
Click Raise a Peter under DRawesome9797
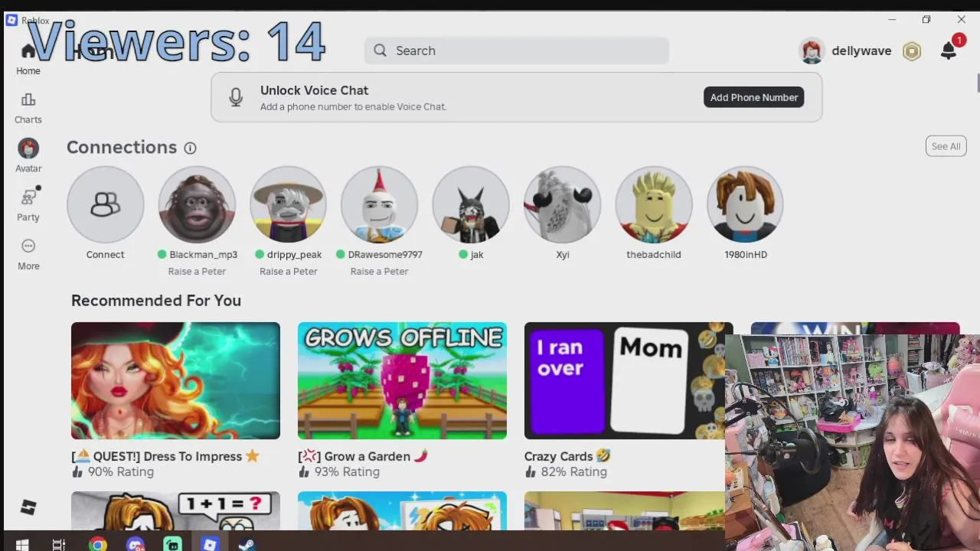379,272
